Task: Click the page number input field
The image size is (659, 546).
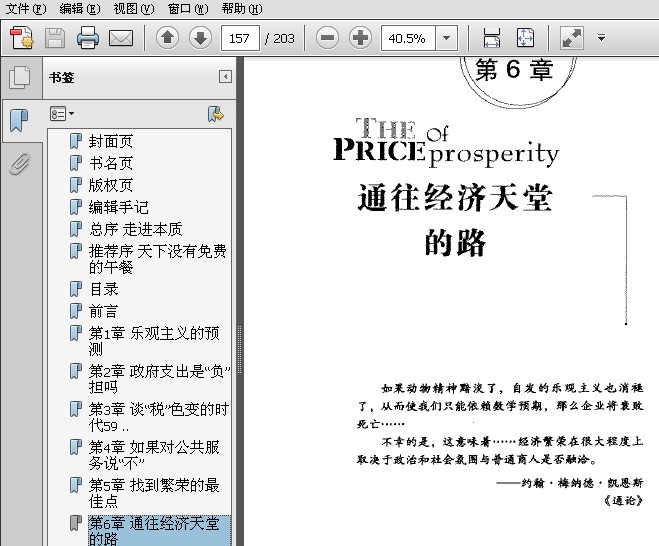Action: [240, 39]
